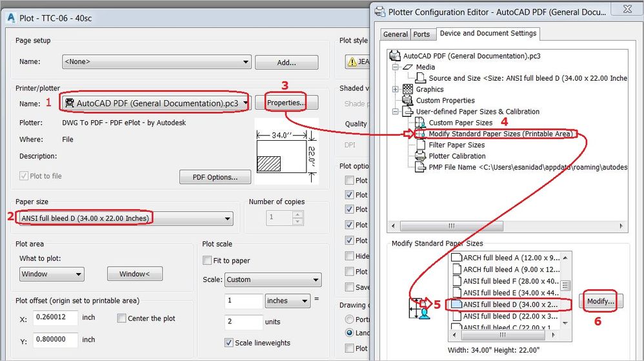This screenshot has width=644, height=361.
Task: Click the Custom Properties printer icon
Action: point(407,100)
